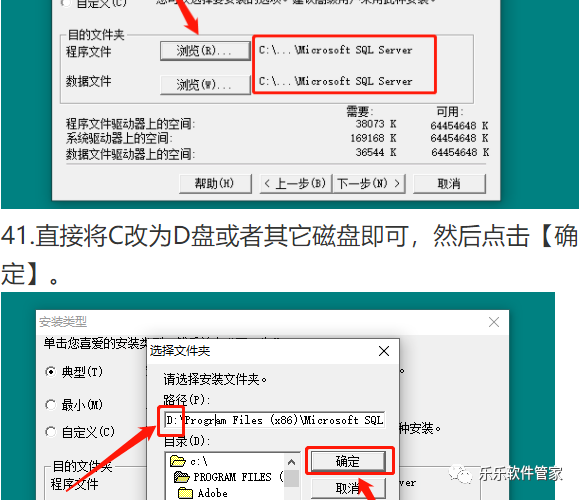This screenshot has height=500, width=581.
Task: Select the 典型(T) radio option
Action: [x=51, y=371]
